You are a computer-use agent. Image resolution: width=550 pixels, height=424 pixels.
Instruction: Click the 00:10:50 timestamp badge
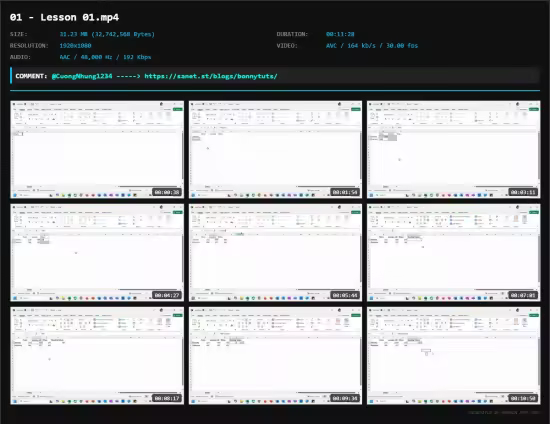point(523,398)
